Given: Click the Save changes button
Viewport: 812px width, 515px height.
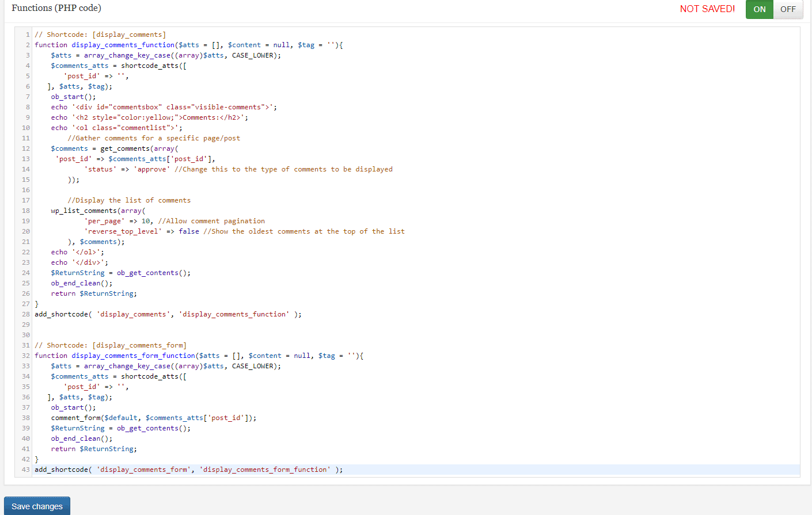Looking at the screenshot, I should pos(37,506).
